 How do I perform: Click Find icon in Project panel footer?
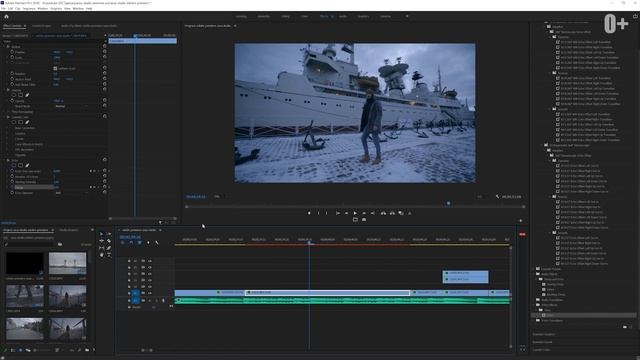(79, 350)
